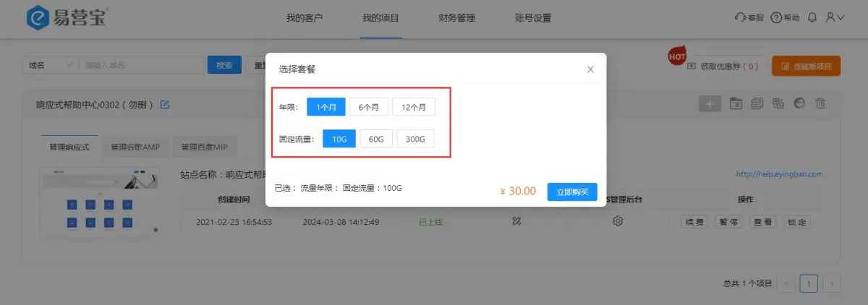Click the notification bell icon
Viewport: 868px width, 305px height.
pos(812,17)
